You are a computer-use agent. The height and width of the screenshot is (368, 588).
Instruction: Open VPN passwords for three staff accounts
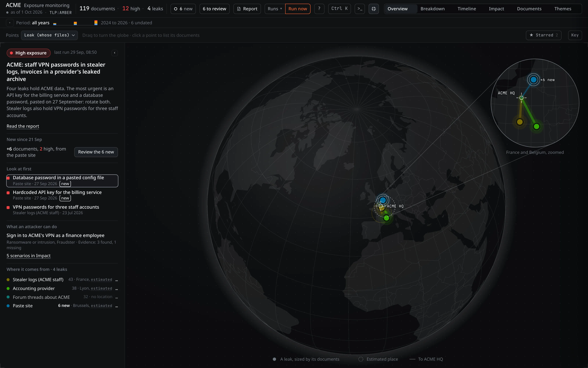(x=62, y=210)
